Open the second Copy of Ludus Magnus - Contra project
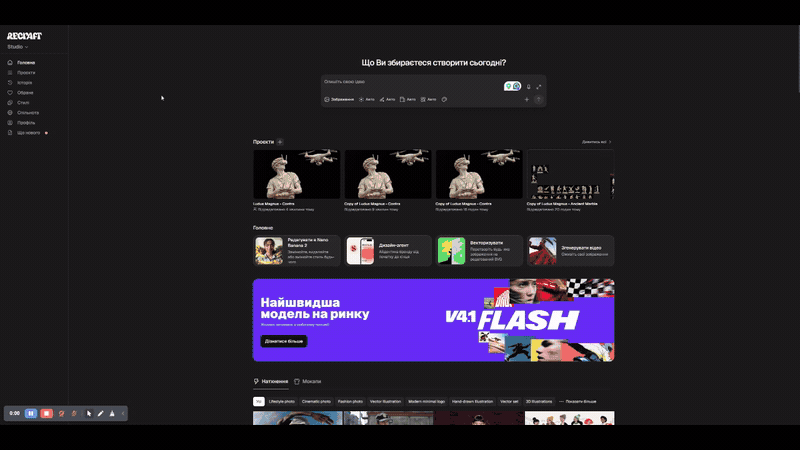 coord(388,174)
